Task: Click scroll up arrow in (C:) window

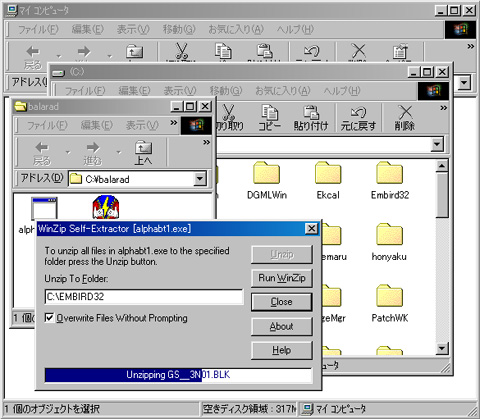Action: pos(442,166)
